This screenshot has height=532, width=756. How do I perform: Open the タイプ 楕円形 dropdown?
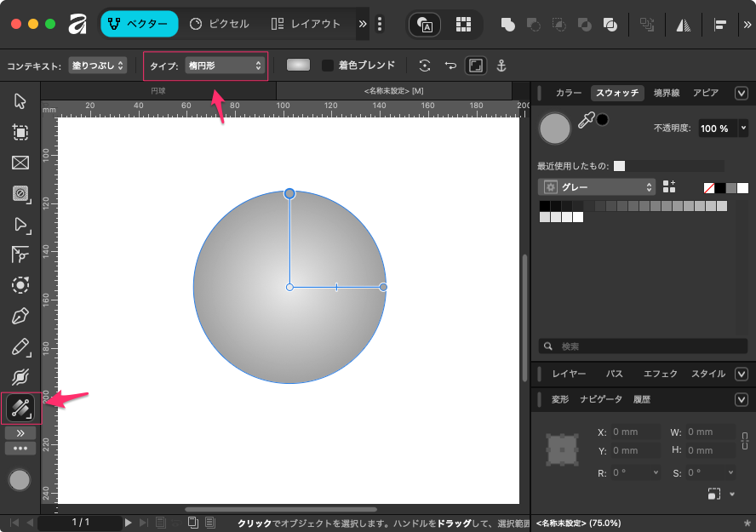[225, 66]
